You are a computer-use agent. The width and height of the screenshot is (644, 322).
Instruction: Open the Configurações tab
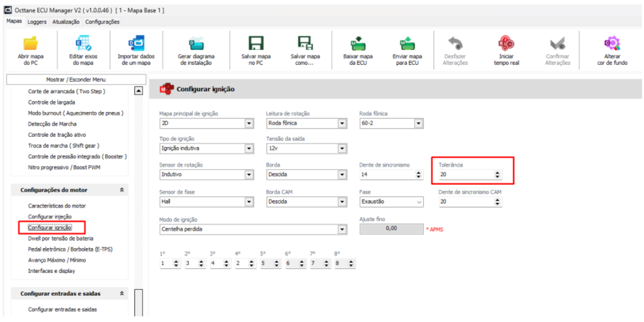coord(102,22)
